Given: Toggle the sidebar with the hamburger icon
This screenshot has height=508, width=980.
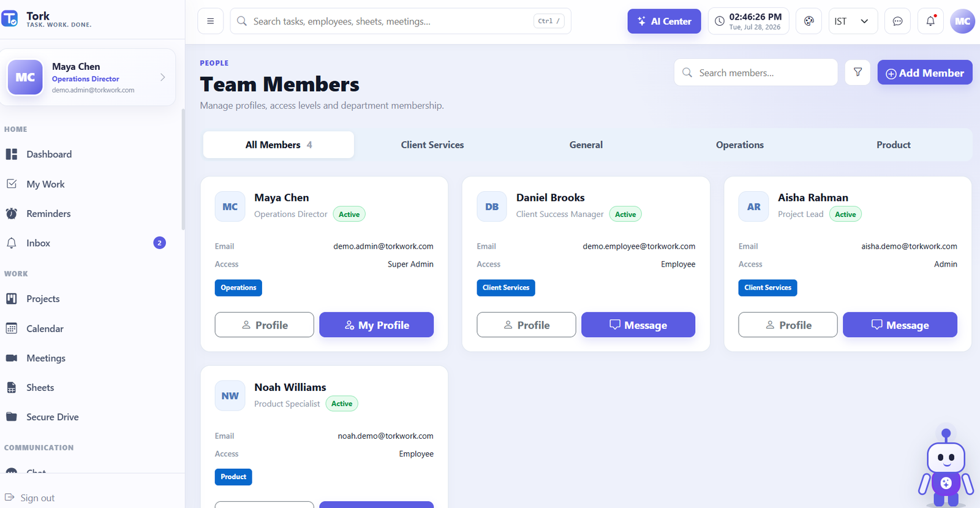Looking at the screenshot, I should (x=210, y=21).
